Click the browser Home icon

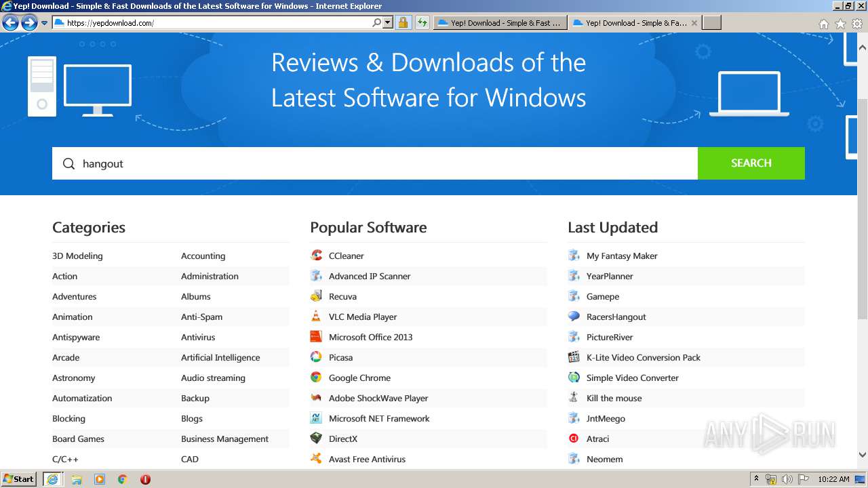coord(823,23)
